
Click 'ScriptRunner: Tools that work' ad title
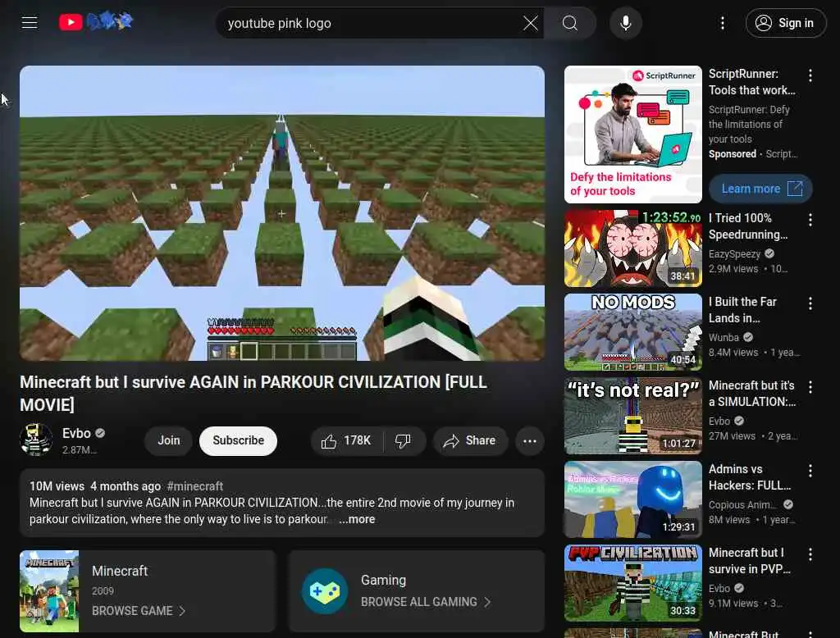[x=751, y=82]
